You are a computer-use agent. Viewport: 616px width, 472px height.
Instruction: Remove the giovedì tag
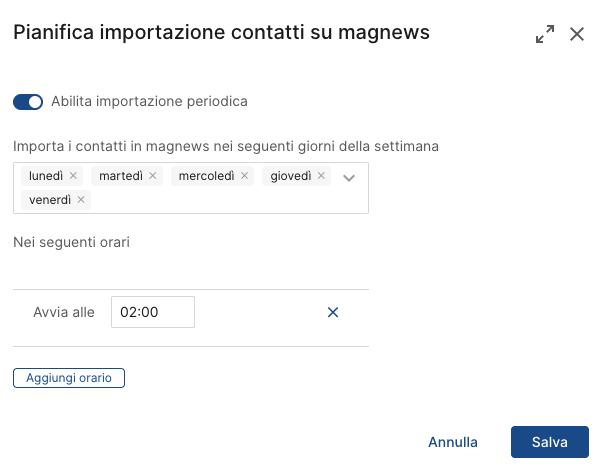click(321, 176)
